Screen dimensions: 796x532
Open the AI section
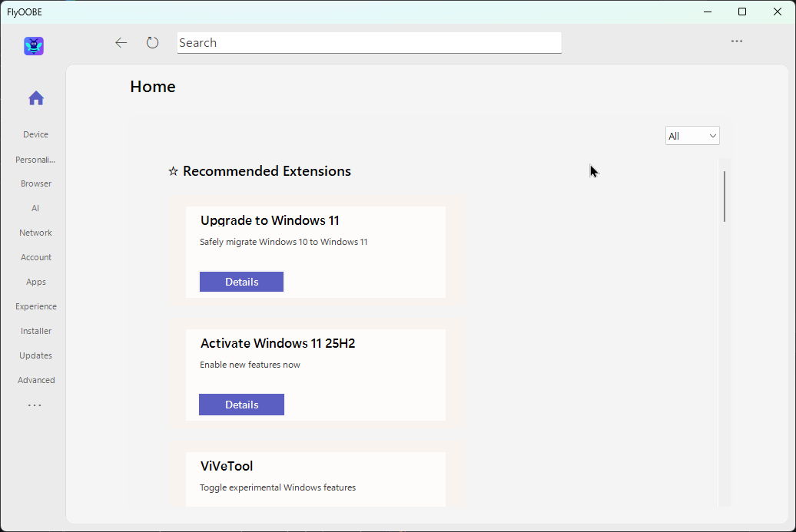(x=35, y=208)
